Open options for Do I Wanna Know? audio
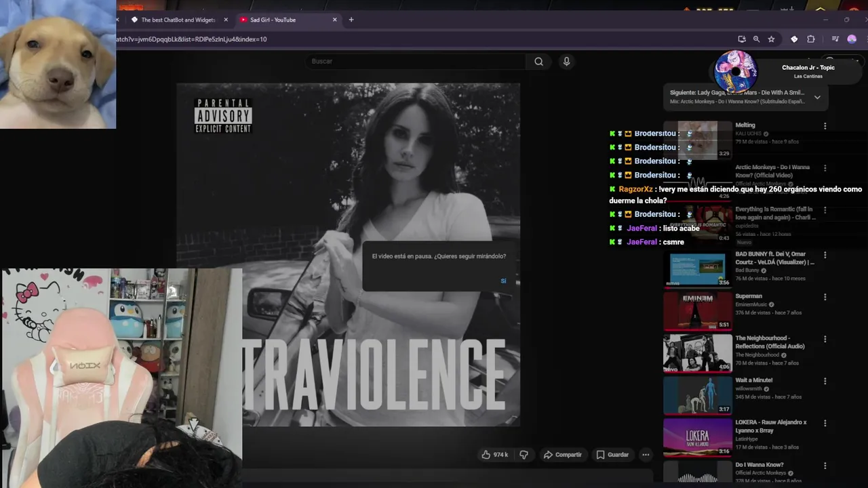The width and height of the screenshot is (868, 488). point(825,466)
